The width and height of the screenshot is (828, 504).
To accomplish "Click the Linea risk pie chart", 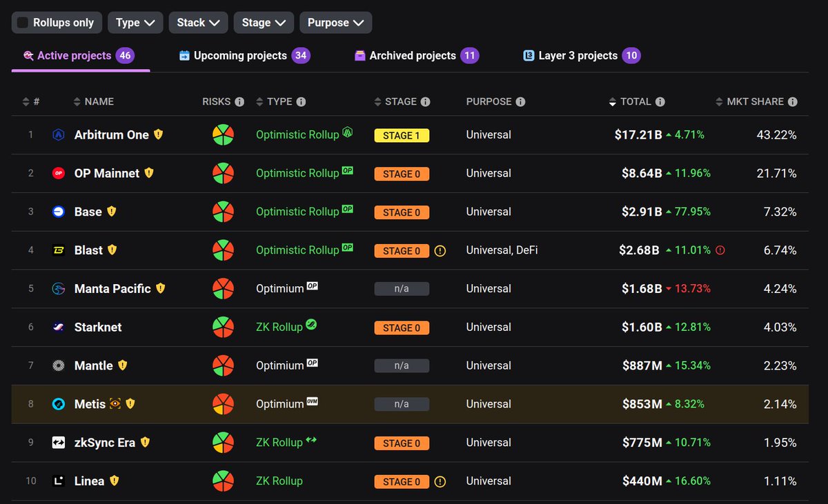I will coord(223,481).
